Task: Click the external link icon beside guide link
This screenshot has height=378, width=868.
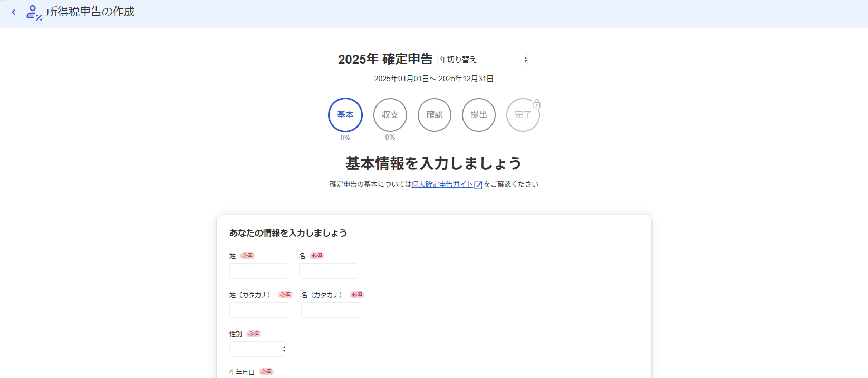Action: coord(478,185)
